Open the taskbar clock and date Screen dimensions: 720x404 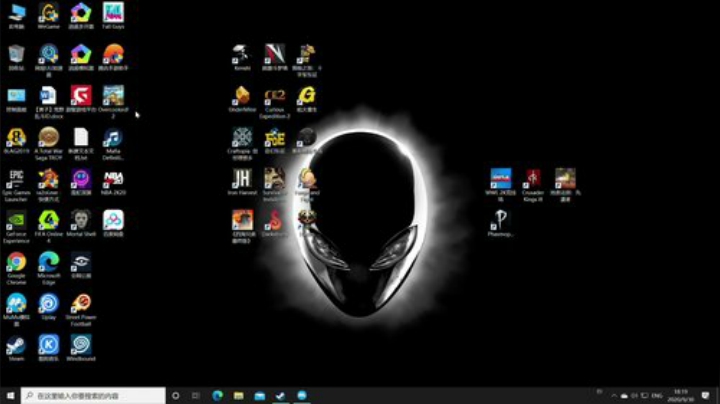click(681, 395)
